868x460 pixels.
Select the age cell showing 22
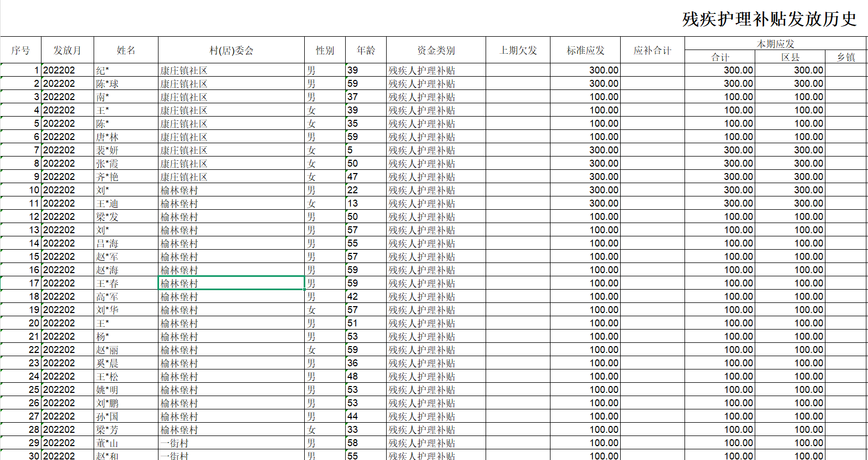[x=366, y=190]
